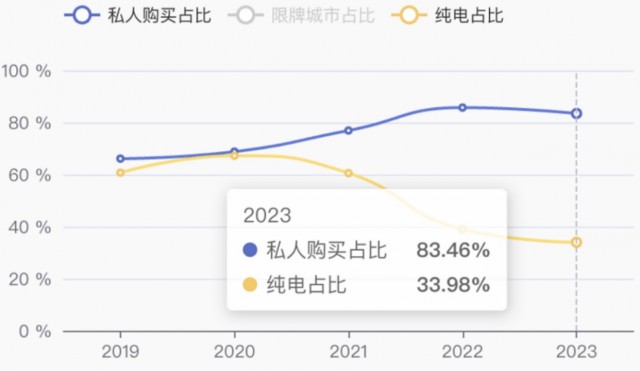The width and height of the screenshot is (640, 371).
Task: Select the 2019 blue data point
Action: coord(120,158)
